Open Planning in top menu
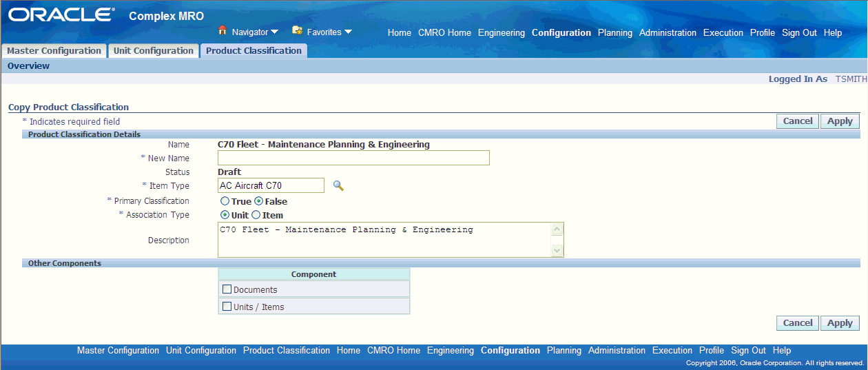The height and width of the screenshot is (370, 868). pyautogui.click(x=615, y=33)
